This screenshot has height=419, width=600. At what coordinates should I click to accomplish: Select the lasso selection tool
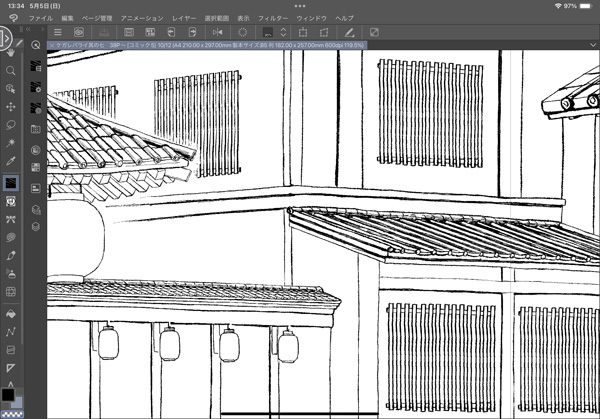pos(11,125)
